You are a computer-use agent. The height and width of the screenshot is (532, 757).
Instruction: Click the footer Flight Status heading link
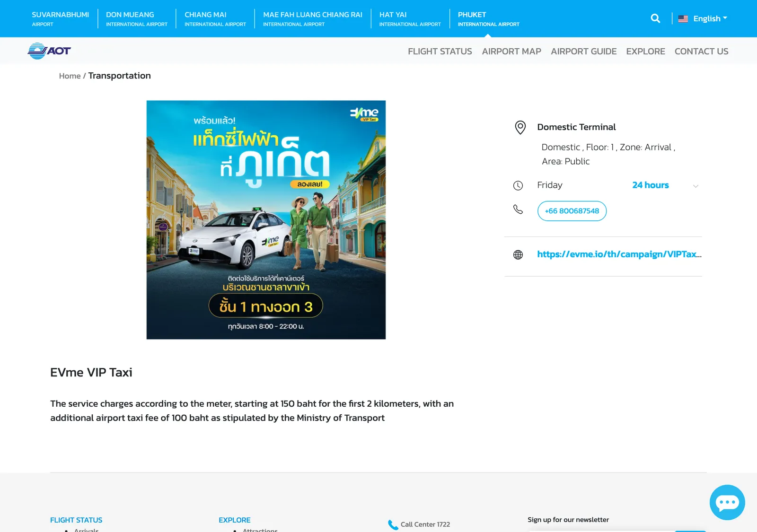pyautogui.click(x=76, y=520)
